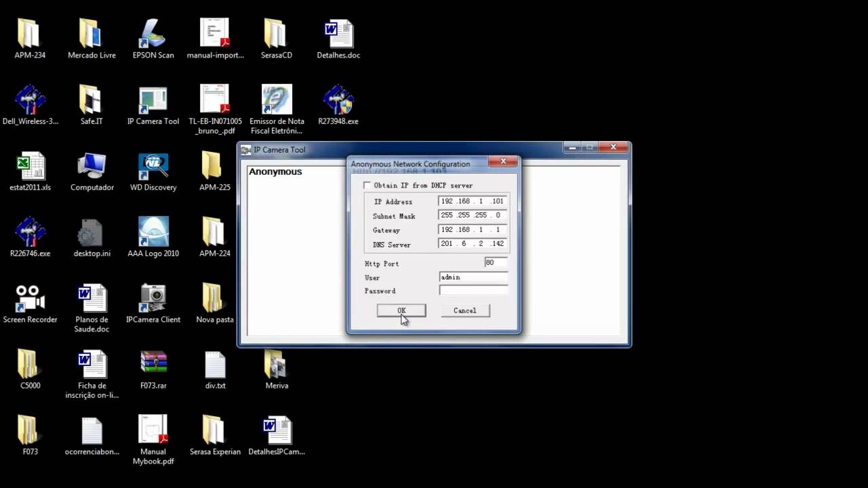Launch the Screen Recorder shortcut

pos(30,298)
